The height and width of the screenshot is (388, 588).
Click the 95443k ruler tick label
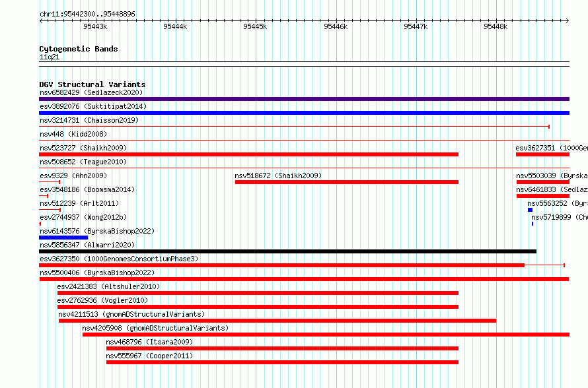(x=95, y=26)
